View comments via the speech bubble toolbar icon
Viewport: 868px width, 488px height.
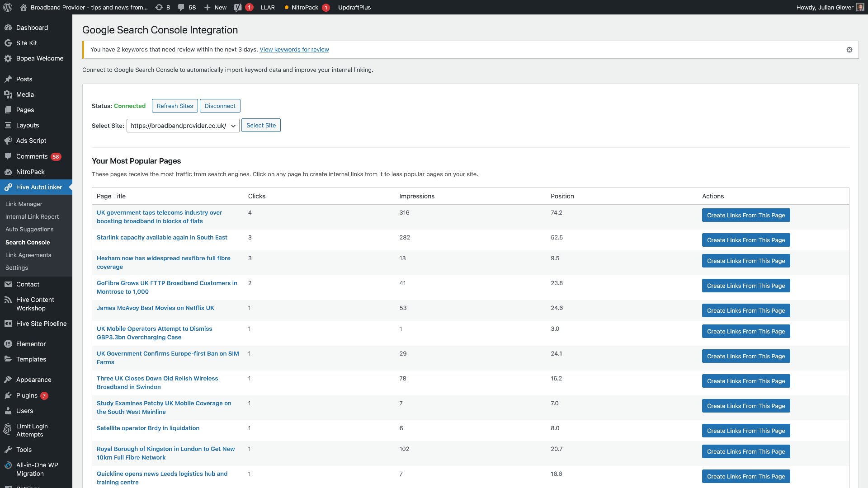pyautogui.click(x=182, y=7)
